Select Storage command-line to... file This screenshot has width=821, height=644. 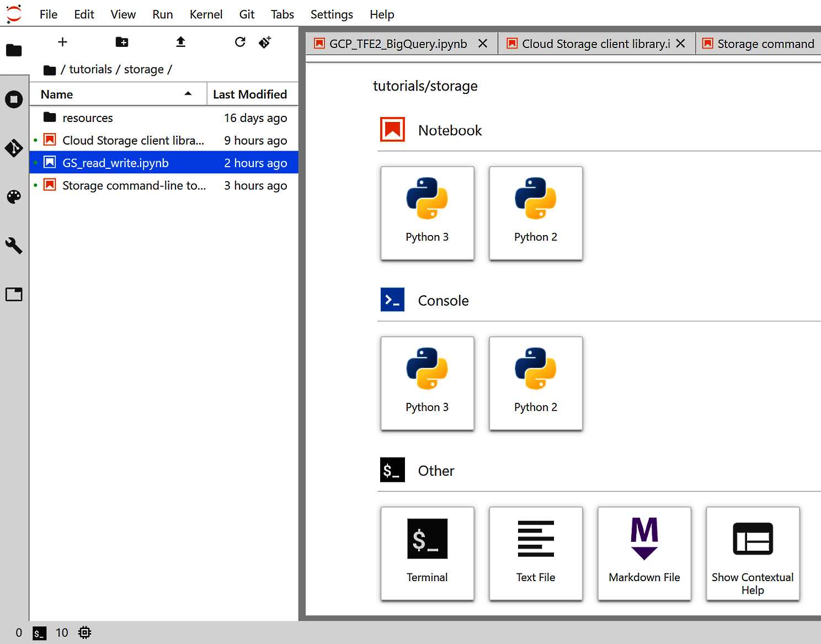pos(164,185)
